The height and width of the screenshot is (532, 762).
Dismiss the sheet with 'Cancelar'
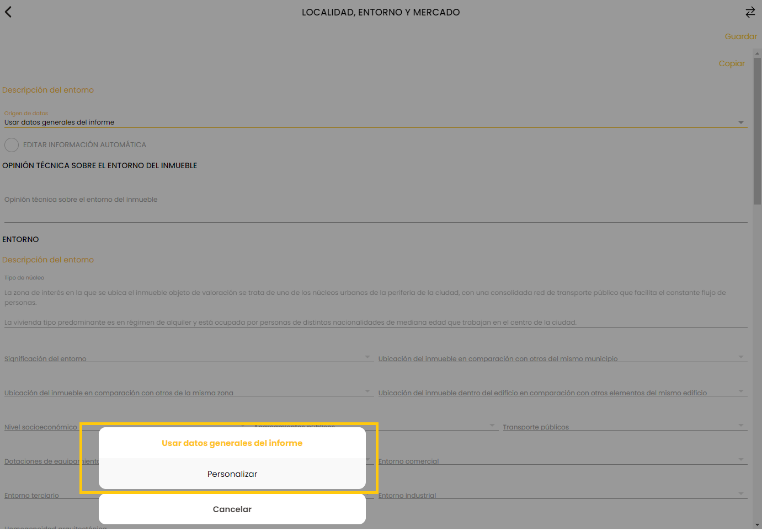click(x=232, y=509)
